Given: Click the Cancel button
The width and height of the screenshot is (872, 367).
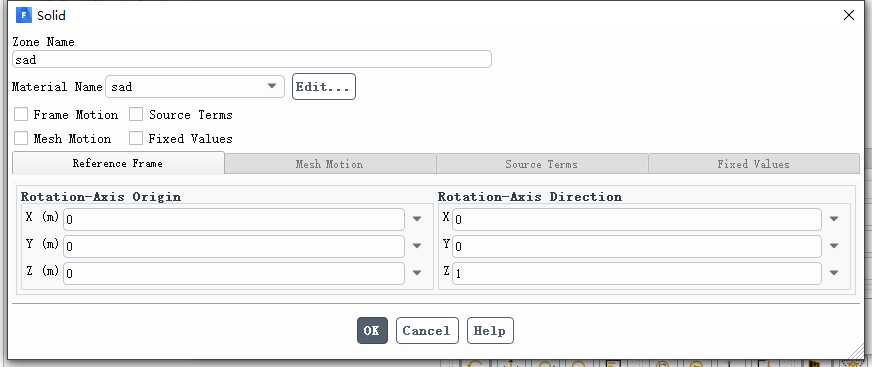Looking at the screenshot, I should click(427, 330).
